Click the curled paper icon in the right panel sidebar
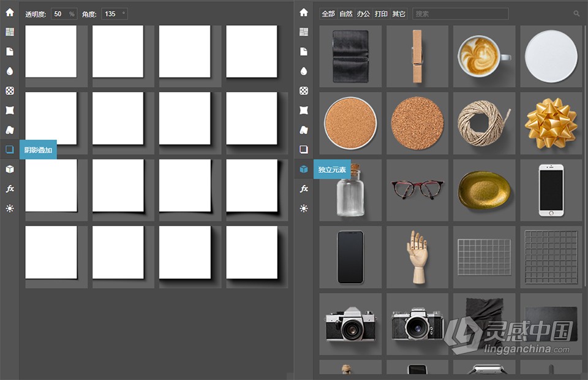Viewport: 588px width, 380px height. [304, 130]
